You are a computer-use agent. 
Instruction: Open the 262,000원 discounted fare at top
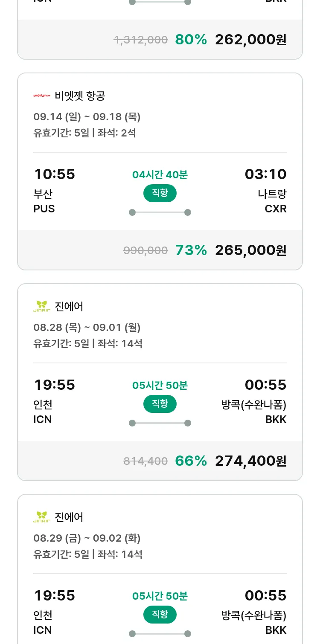click(250, 40)
